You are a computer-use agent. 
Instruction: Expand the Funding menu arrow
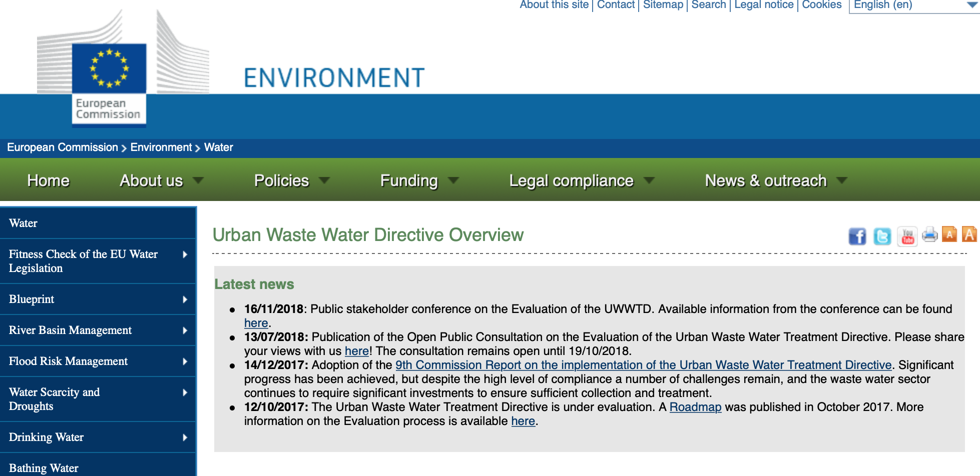(x=453, y=180)
